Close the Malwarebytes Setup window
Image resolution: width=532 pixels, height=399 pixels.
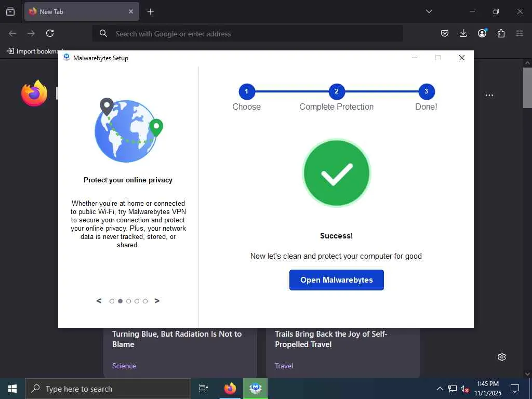click(x=462, y=58)
